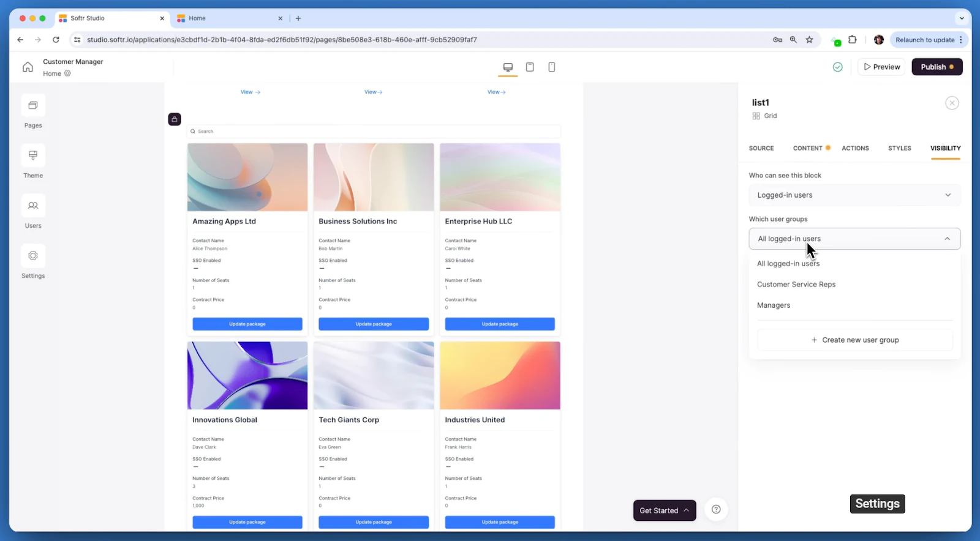980x541 pixels.
Task: Switch to tablet preview icon
Action: point(530,67)
